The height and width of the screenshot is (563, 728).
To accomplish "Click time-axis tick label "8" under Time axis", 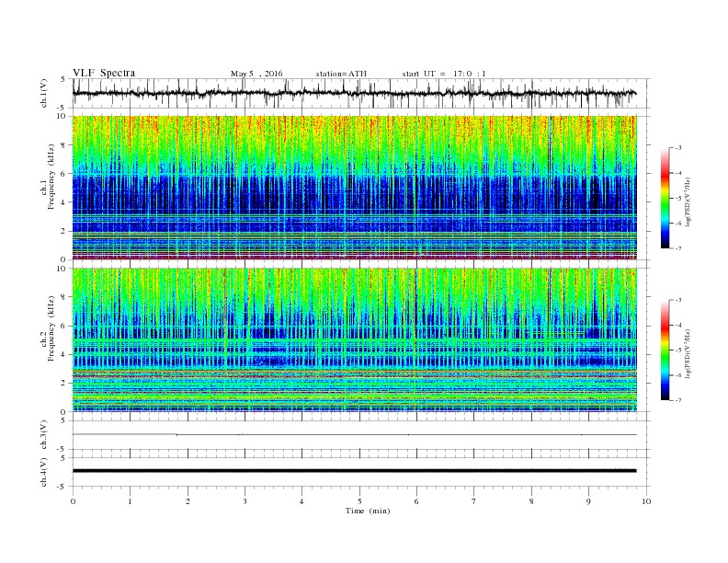I will (531, 501).
